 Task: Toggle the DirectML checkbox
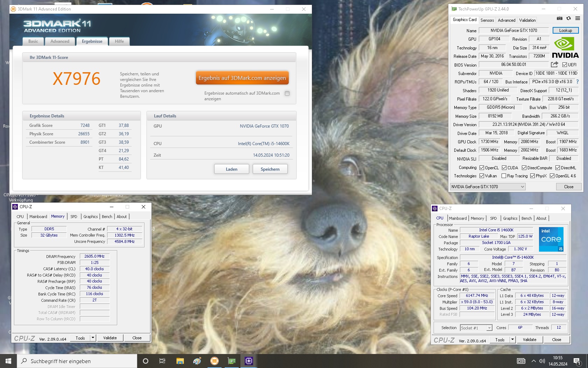coord(558,168)
